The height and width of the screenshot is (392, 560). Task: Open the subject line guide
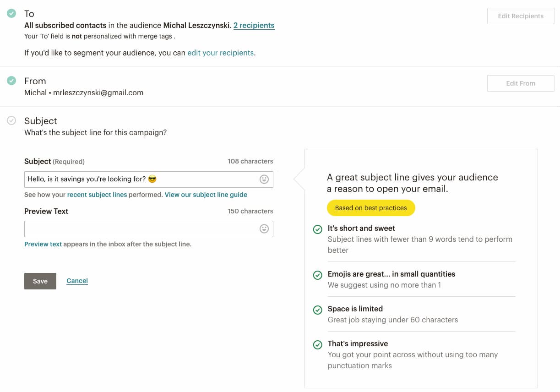click(206, 195)
